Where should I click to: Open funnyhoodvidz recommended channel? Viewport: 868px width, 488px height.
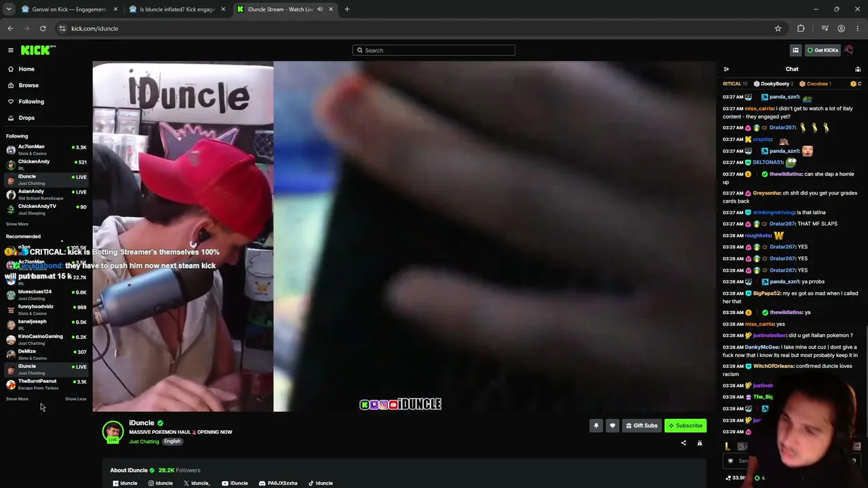tap(46, 310)
